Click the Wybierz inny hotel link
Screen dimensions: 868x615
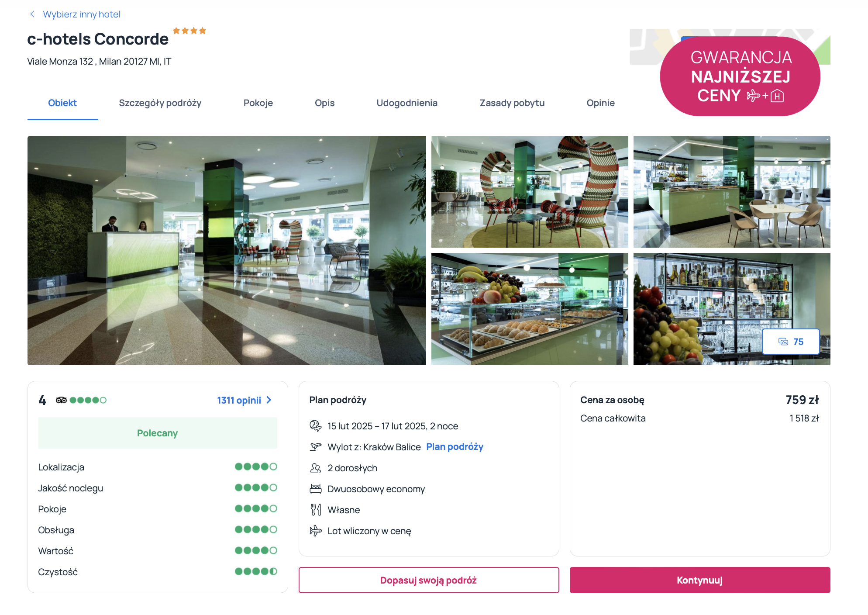[x=82, y=14]
